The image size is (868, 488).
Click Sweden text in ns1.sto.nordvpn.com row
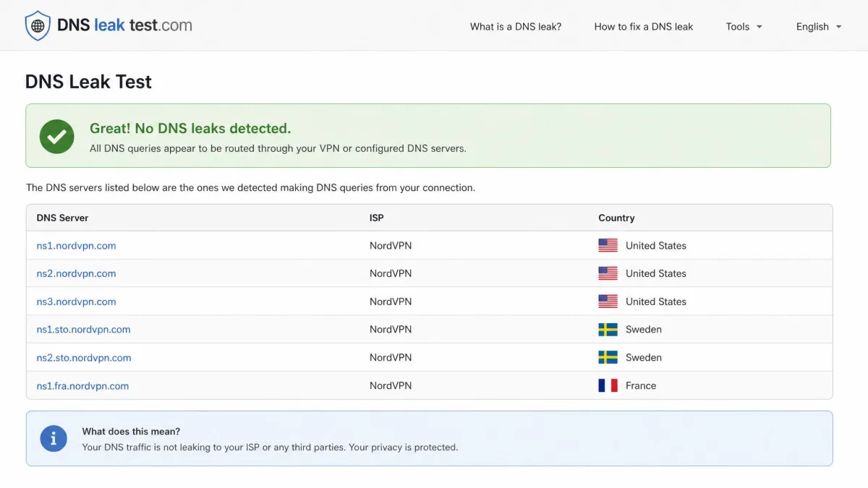click(644, 330)
